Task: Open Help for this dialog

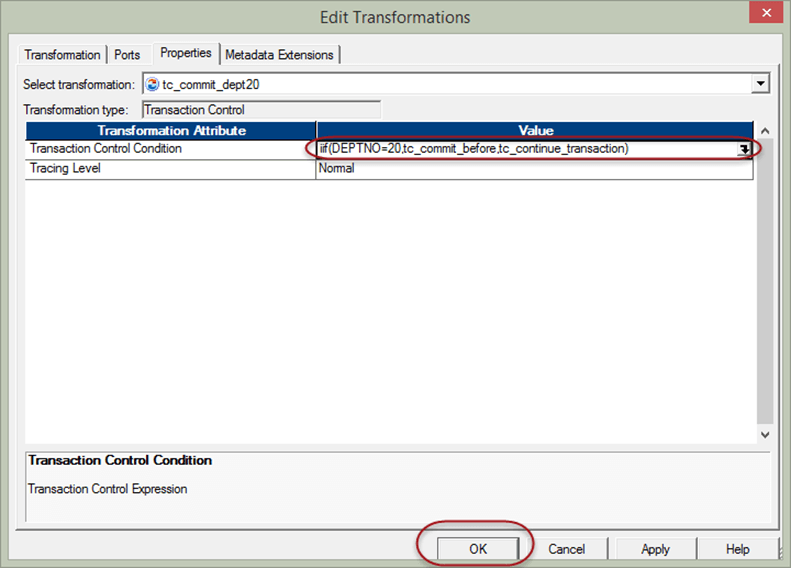Action: tap(737, 549)
